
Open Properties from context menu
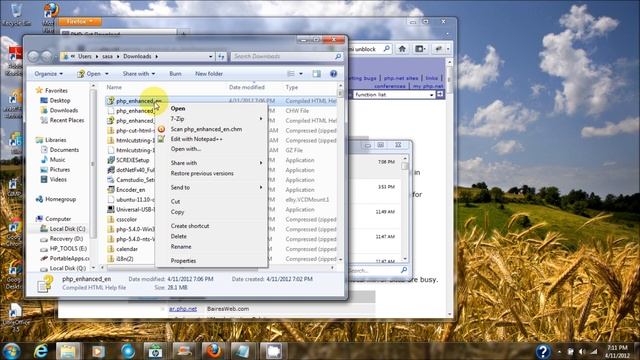[x=183, y=260]
